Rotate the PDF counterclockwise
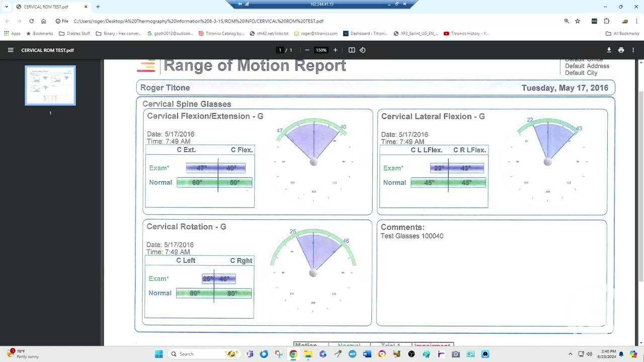 [362, 50]
